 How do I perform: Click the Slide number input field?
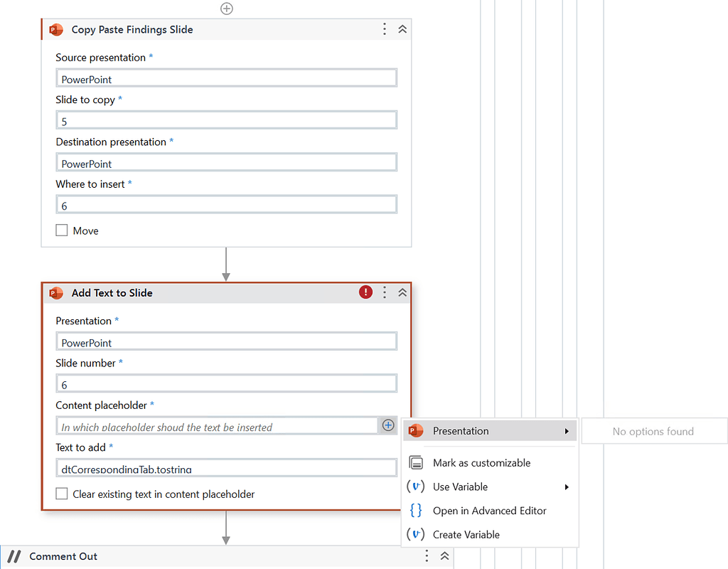pos(226,383)
